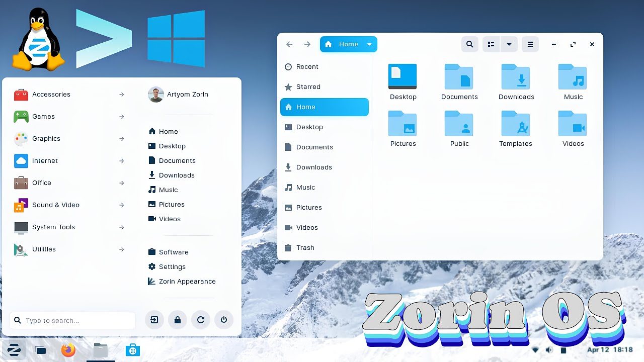This screenshot has height=362, width=644.
Task: Open Files from the taskbar
Action: click(x=101, y=350)
